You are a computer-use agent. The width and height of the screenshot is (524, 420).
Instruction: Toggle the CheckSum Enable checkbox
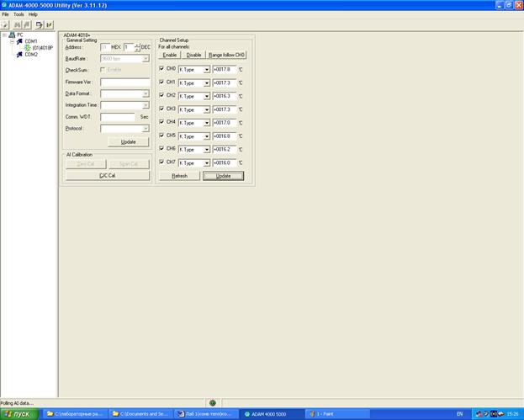tap(103, 70)
